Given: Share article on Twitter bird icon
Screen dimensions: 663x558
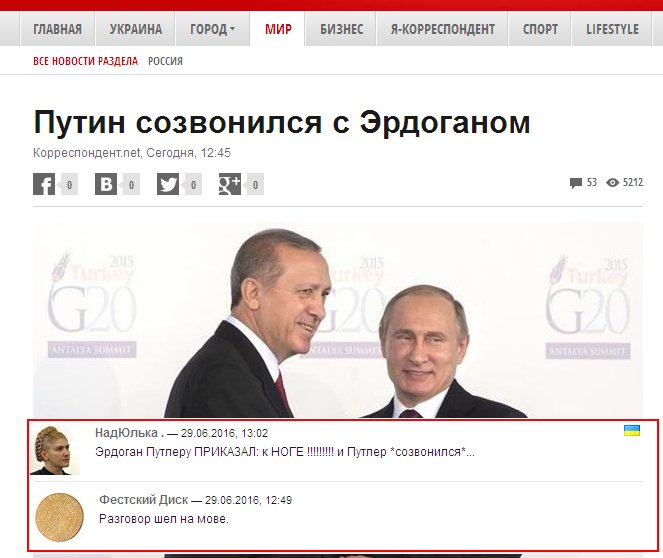Looking at the screenshot, I should click(168, 184).
